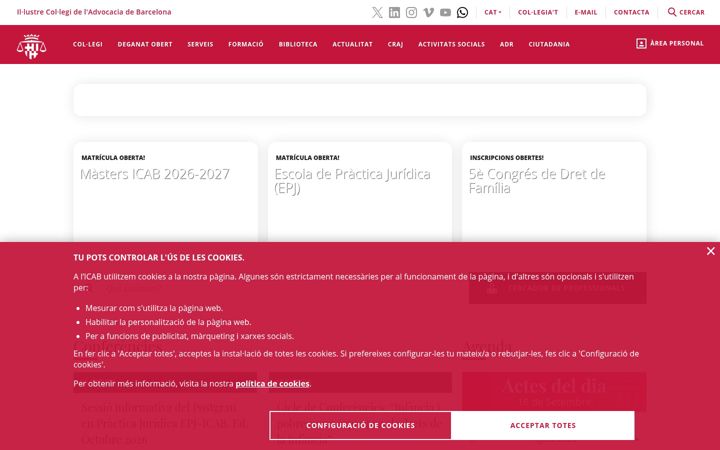This screenshot has width=720, height=450.
Task: Open the 5è Congrés de Dret de Família card
Action: tap(554, 192)
